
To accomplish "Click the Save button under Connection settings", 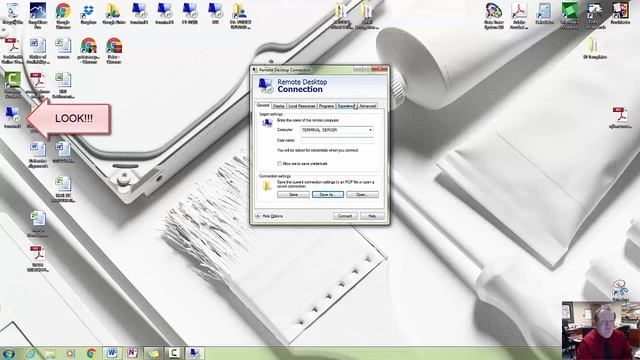I will [x=293, y=195].
